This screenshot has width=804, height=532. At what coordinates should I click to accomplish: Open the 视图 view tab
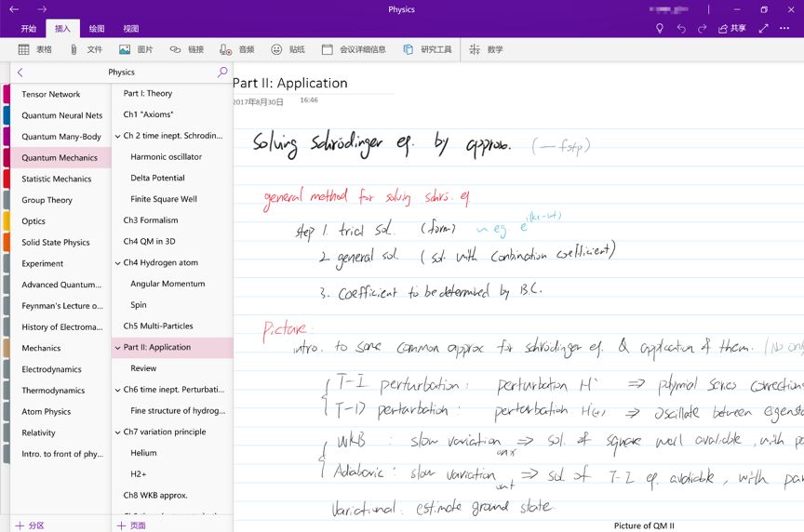pyautogui.click(x=131, y=29)
